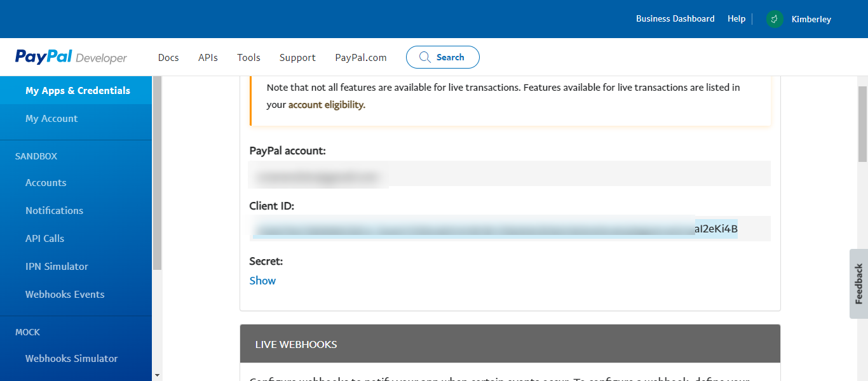The image size is (868, 381).
Task: Click the account eligibility link
Action: (x=327, y=105)
